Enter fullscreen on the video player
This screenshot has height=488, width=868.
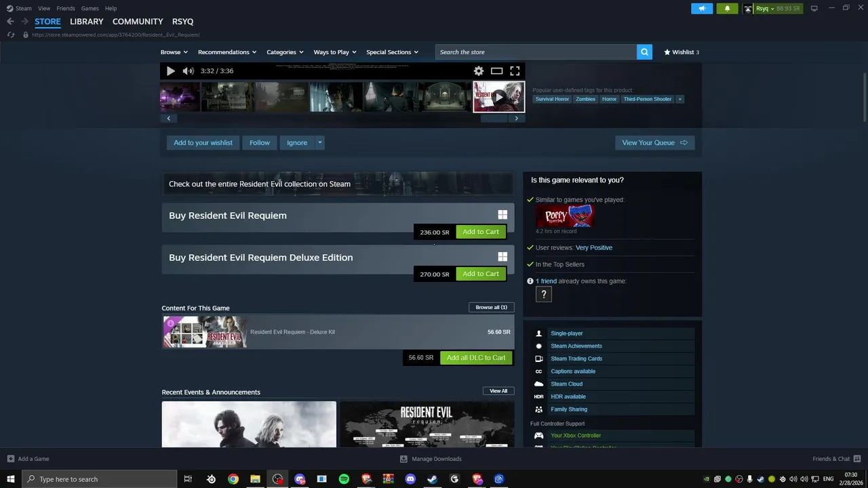[x=515, y=71]
